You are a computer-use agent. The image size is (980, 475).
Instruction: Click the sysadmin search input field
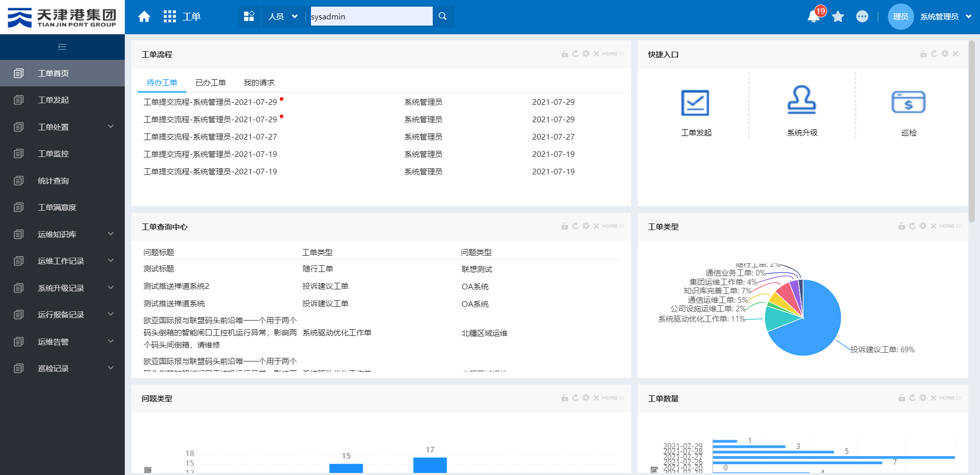(x=371, y=16)
